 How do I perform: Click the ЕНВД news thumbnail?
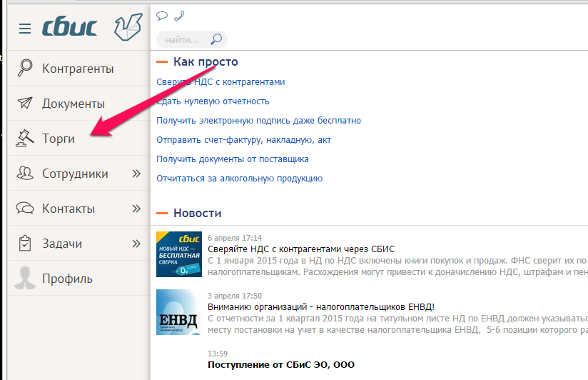pos(178,312)
